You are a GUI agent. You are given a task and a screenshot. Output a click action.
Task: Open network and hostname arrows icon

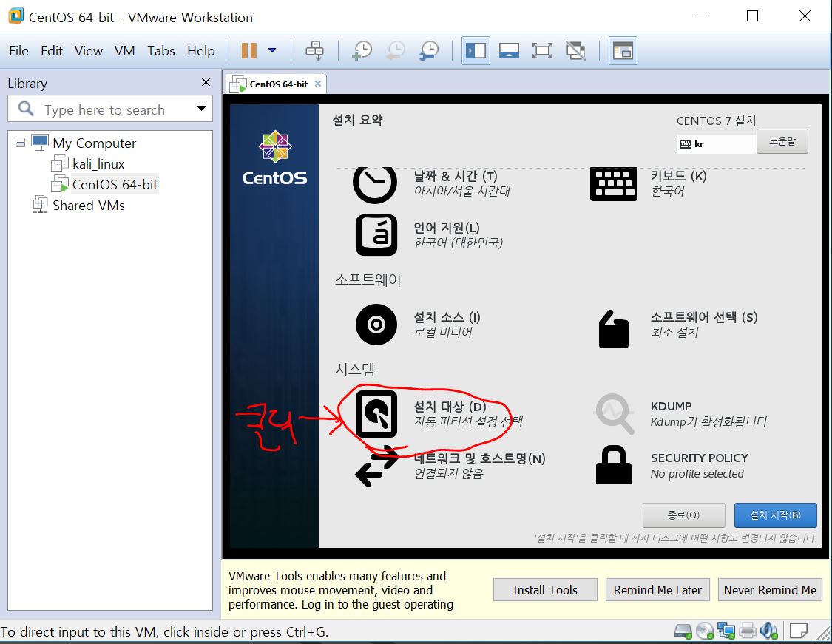coord(376,467)
